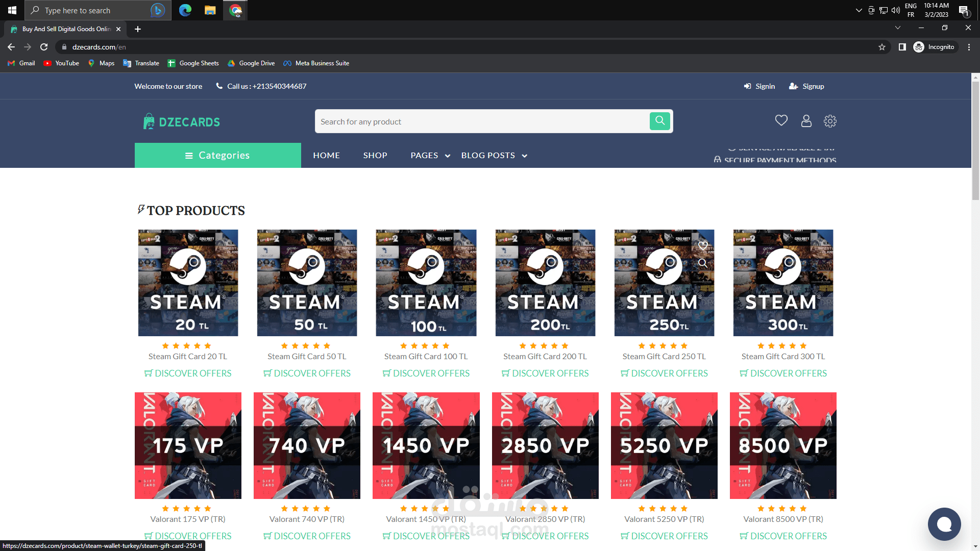
Task: Open File Explorer from taskbar
Action: click(x=210, y=10)
